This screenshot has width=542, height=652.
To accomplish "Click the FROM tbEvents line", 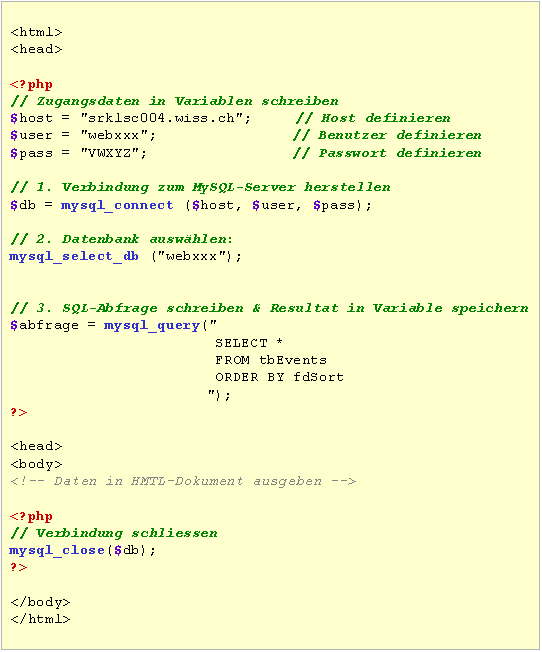I will [271, 360].
